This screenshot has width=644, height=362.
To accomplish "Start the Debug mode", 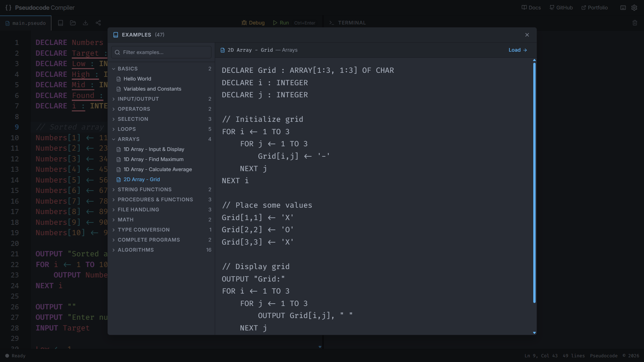I will pos(253,23).
